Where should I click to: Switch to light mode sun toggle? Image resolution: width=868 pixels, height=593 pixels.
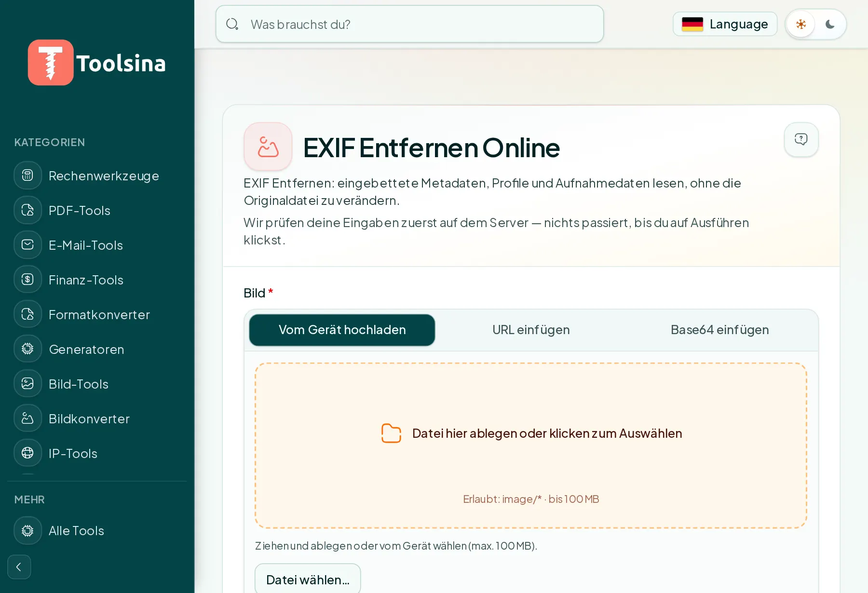801,24
